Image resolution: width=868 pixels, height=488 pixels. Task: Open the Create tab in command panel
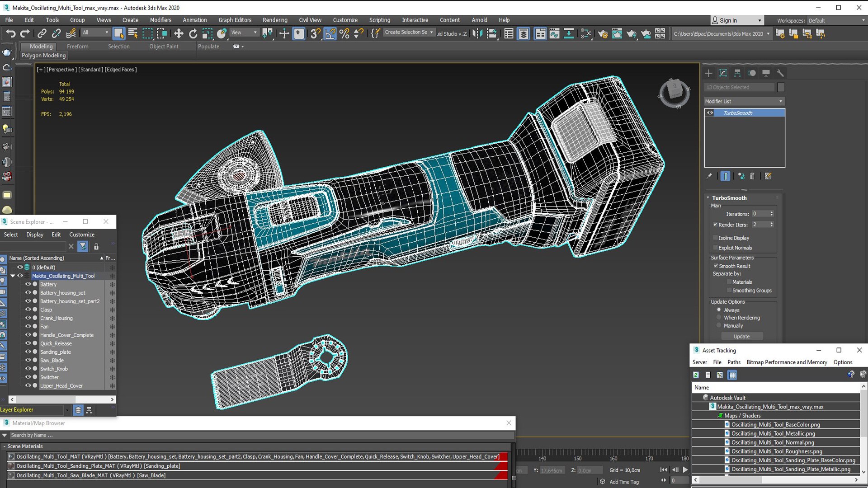709,73
